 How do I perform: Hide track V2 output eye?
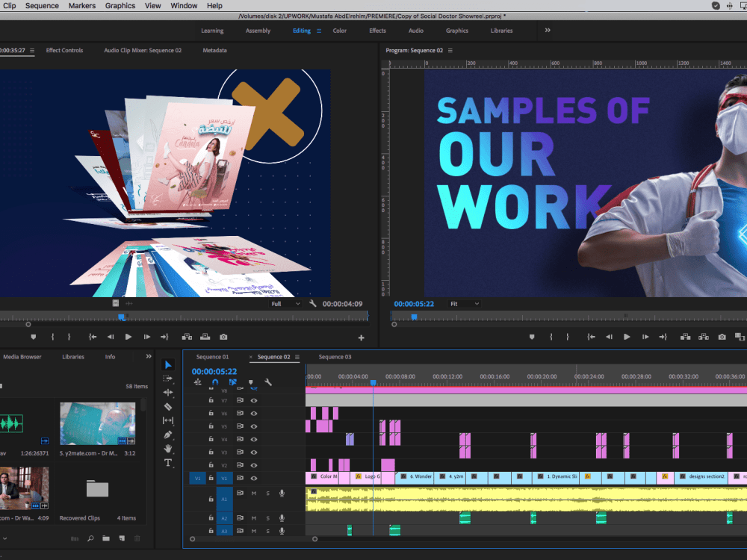pos(254,465)
